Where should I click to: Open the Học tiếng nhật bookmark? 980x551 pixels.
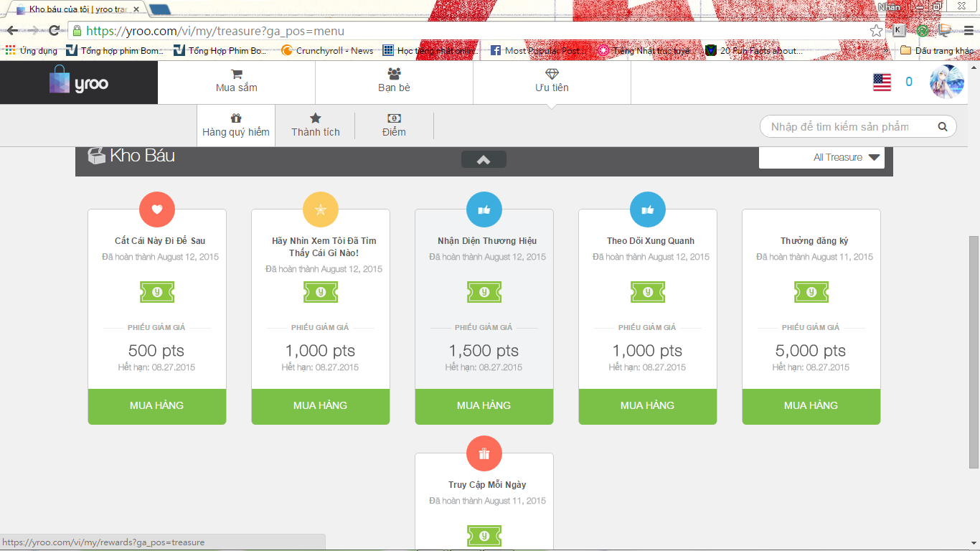coord(431,51)
